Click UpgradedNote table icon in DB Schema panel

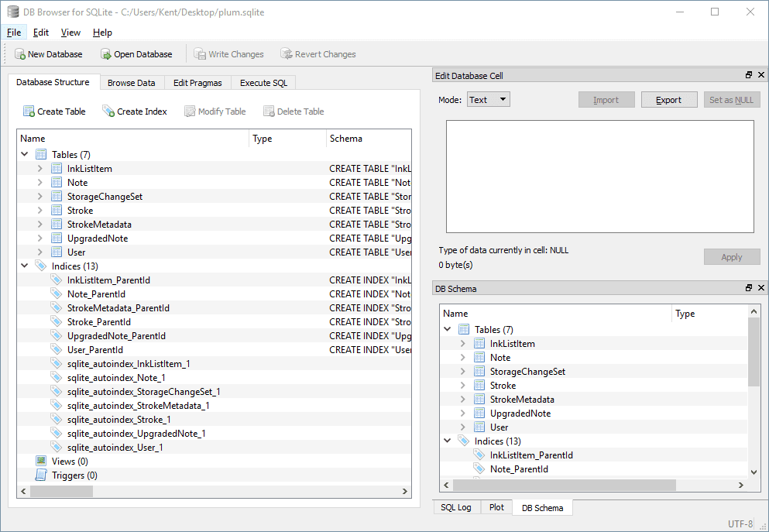[479, 414]
